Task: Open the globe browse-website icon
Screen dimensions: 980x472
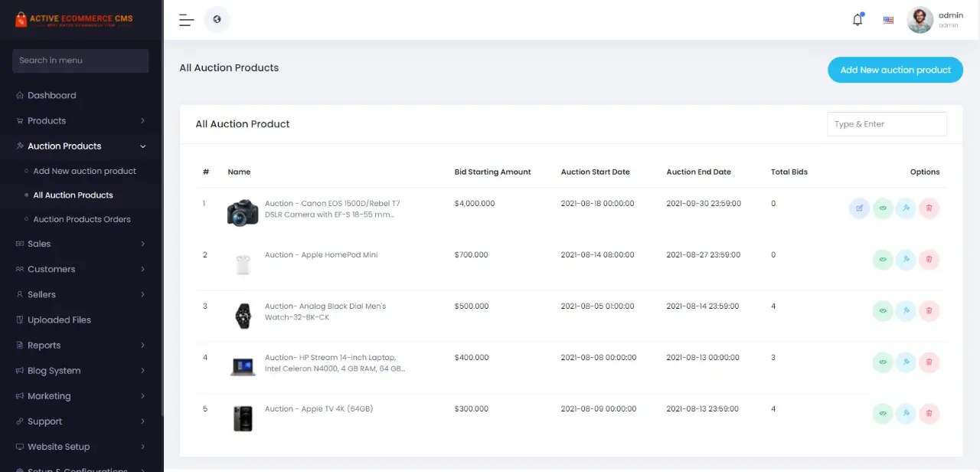Action: [x=217, y=20]
